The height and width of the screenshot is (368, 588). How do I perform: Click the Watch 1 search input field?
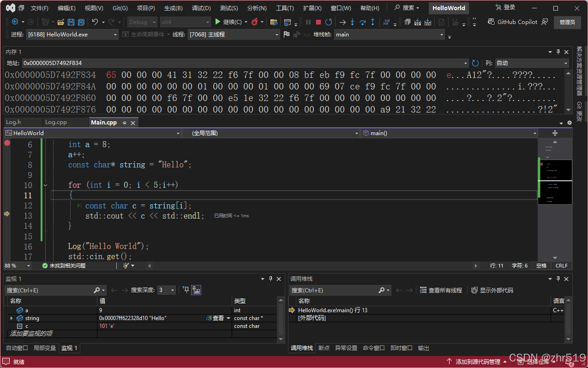(x=48, y=290)
